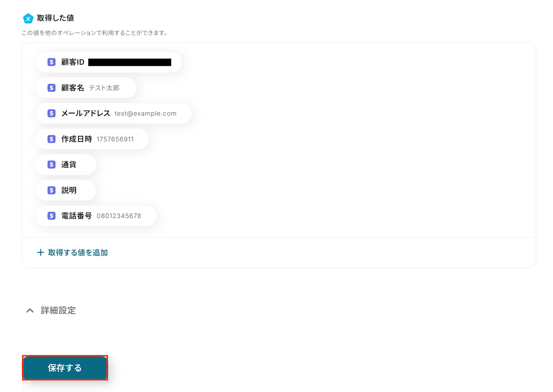The image size is (553, 392).
Task: Select the redacted 顧客ID value chip
Action: pos(109,62)
